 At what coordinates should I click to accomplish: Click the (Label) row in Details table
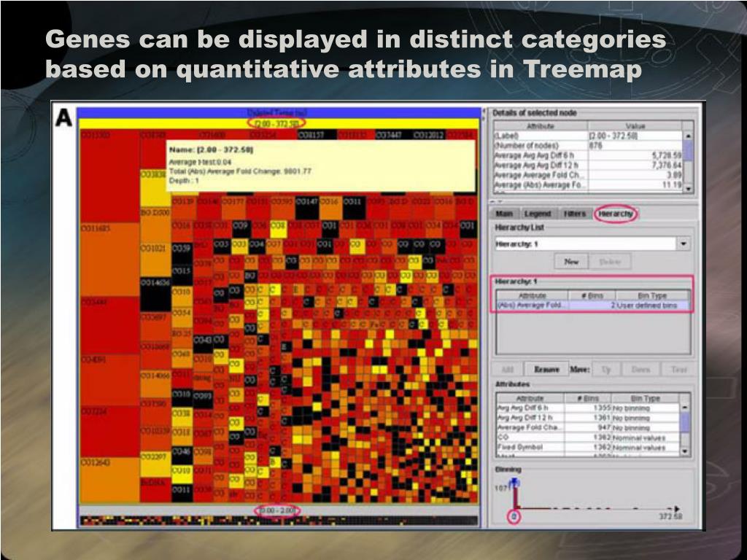pos(589,136)
